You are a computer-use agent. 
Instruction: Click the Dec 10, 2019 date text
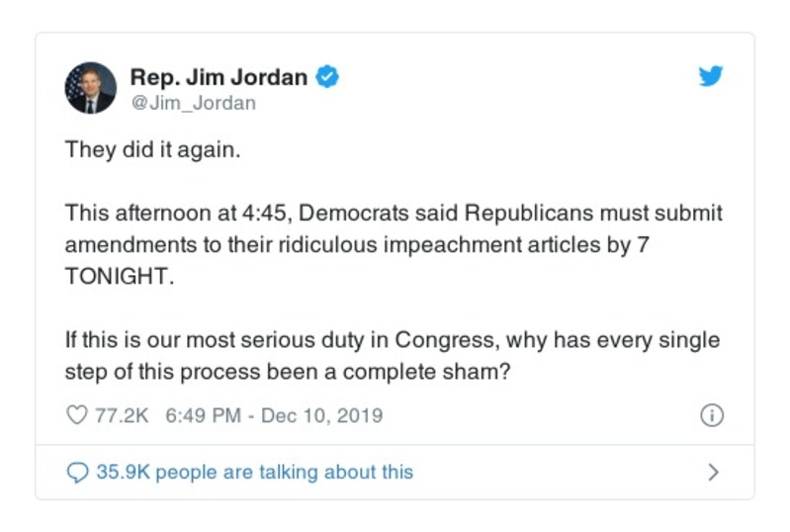pyautogui.click(x=321, y=415)
